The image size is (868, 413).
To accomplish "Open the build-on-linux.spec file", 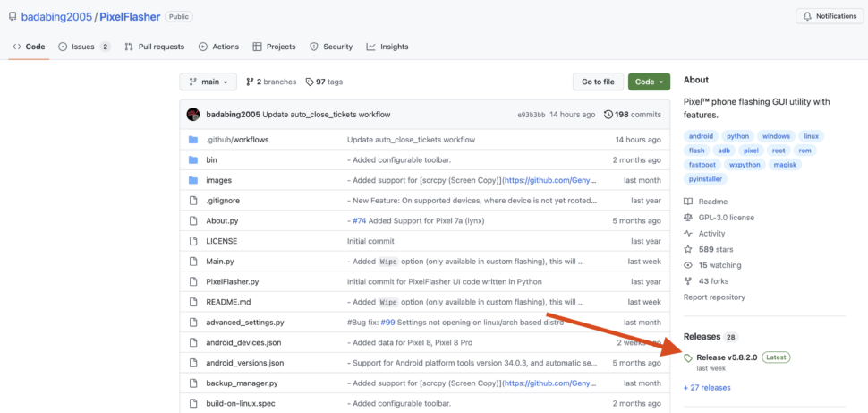I will point(242,403).
